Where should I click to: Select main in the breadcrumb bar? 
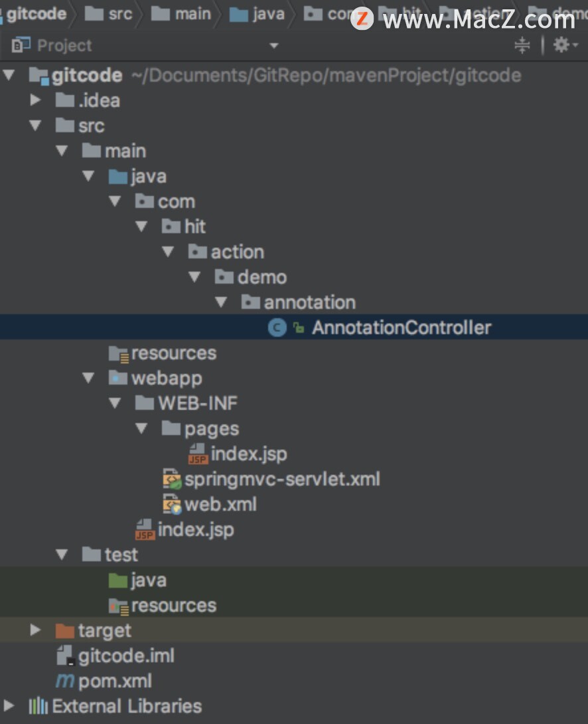click(x=192, y=15)
